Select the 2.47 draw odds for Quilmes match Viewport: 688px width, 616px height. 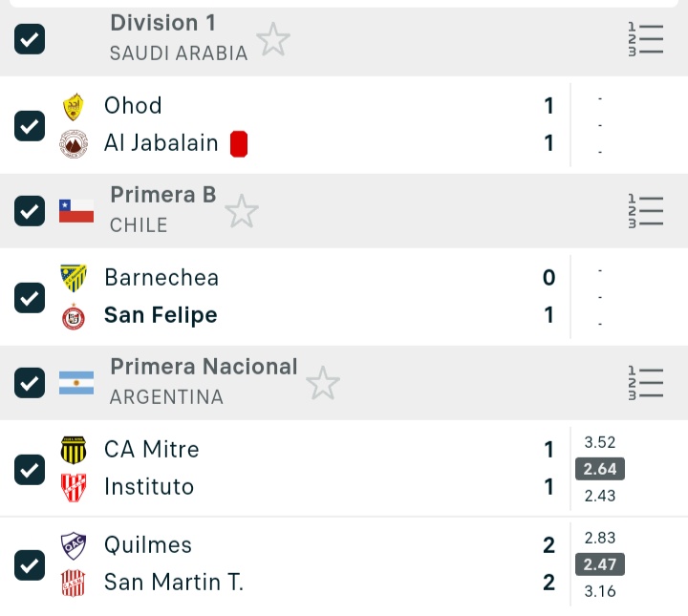pos(600,564)
